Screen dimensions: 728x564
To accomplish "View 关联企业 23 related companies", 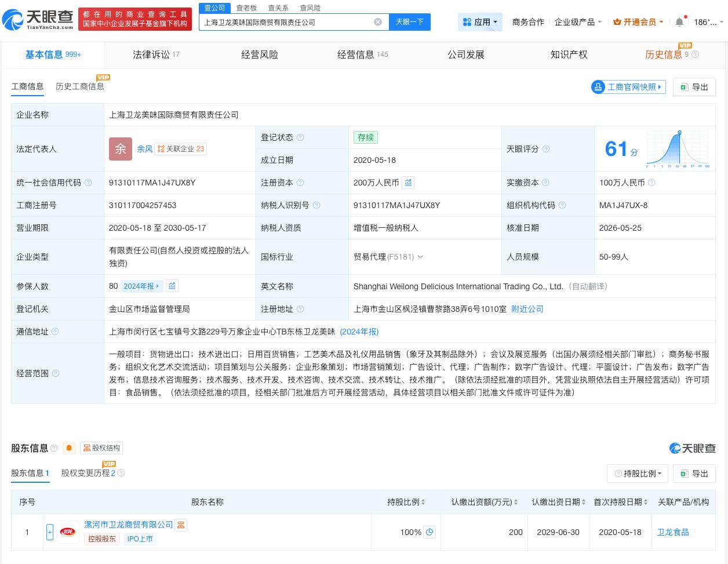I will 181,149.
